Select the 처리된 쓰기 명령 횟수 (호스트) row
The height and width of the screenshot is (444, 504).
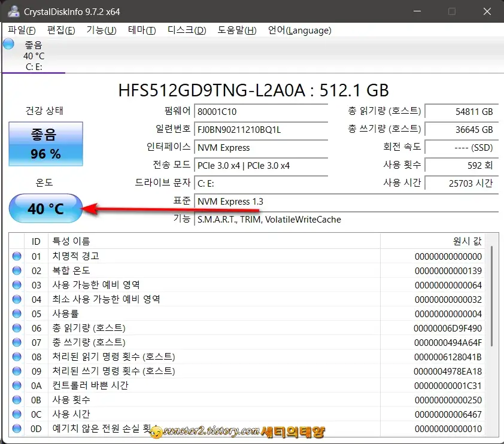tap(247, 371)
